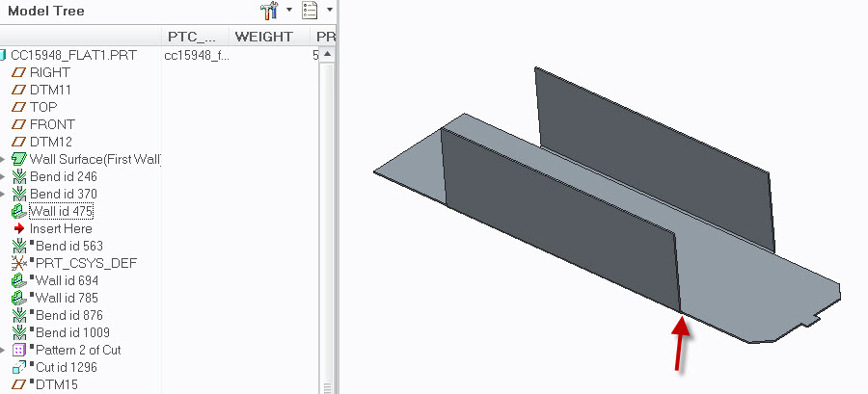Select Pattern 2 of Cut label
Screen dimensions: 868x394
pyautogui.click(x=78, y=350)
